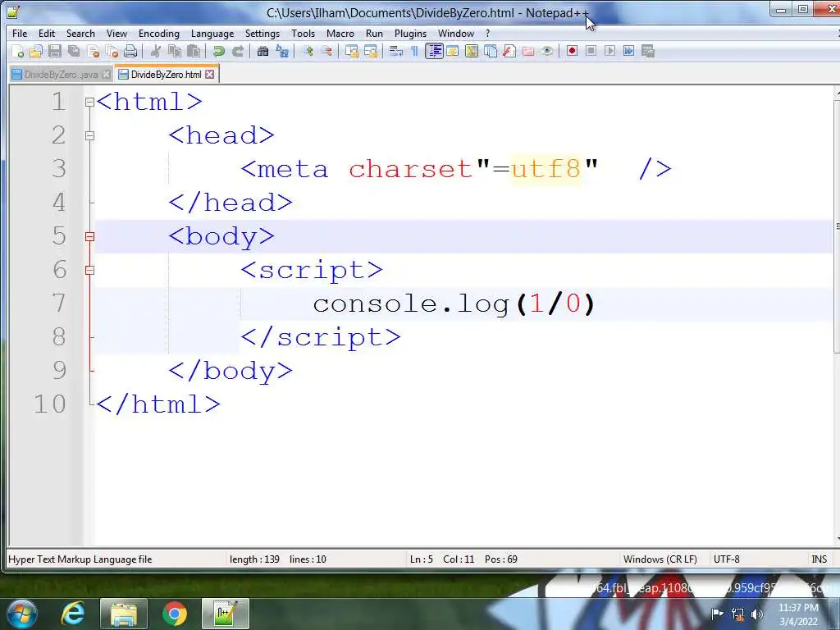Collapse the body fold marker on line 5
Screen dimensions: 840x630
[90, 236]
